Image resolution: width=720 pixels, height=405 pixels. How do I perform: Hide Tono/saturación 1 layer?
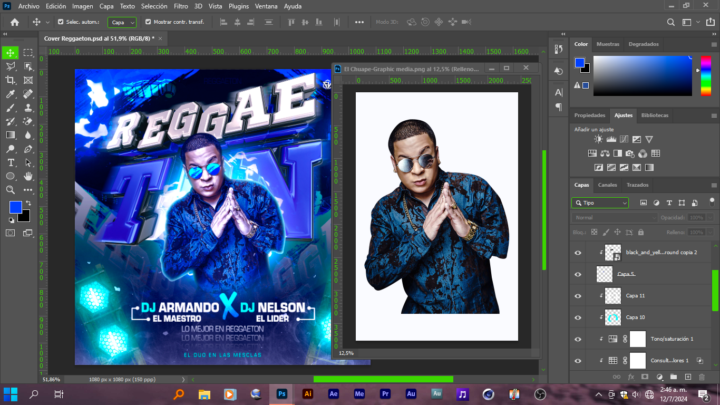578,339
